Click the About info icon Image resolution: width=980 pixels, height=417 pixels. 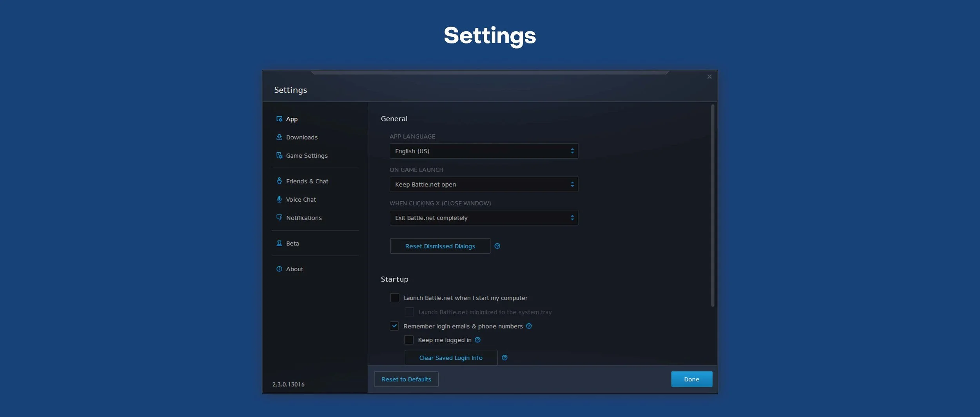point(279,269)
